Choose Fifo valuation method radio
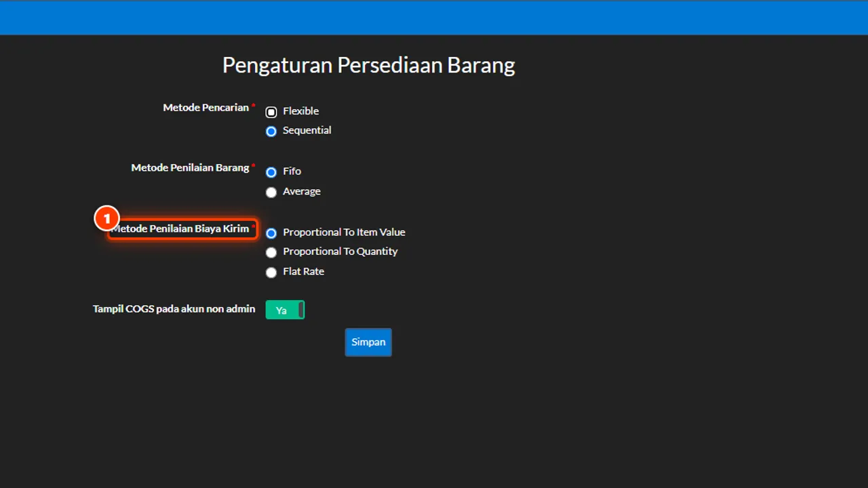The image size is (868, 488). (x=271, y=172)
